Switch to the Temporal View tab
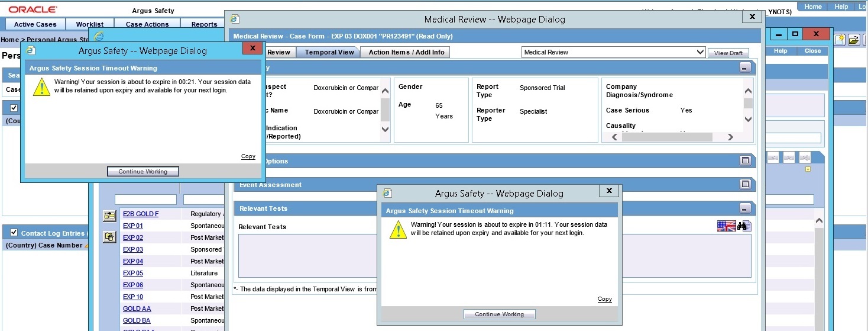The width and height of the screenshot is (868, 331). point(329,52)
